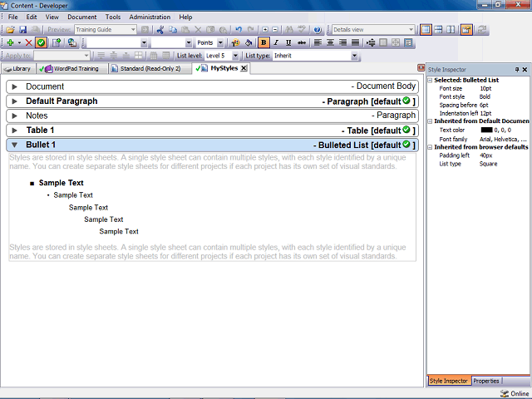Save with the floppy disk icon
This screenshot has width=532, height=399.
22,30
